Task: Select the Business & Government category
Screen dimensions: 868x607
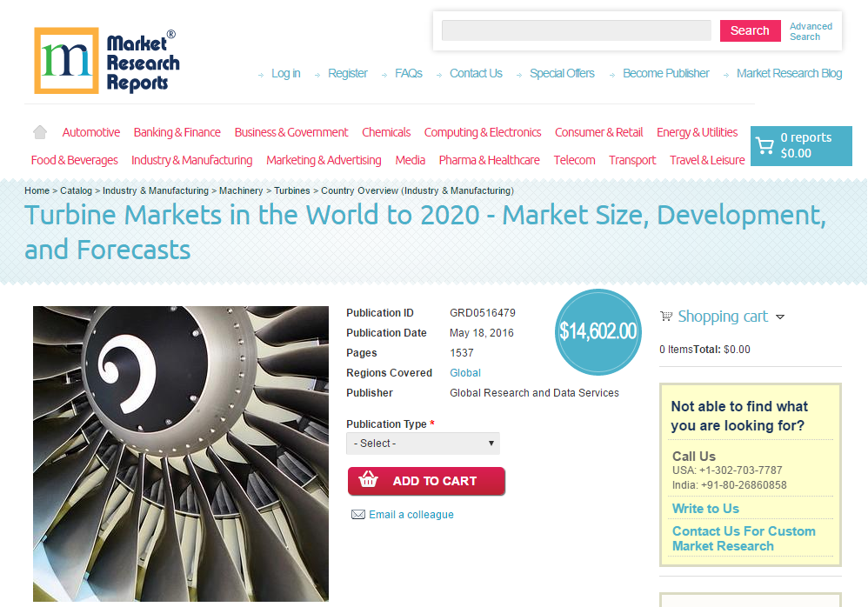Action: coord(291,132)
